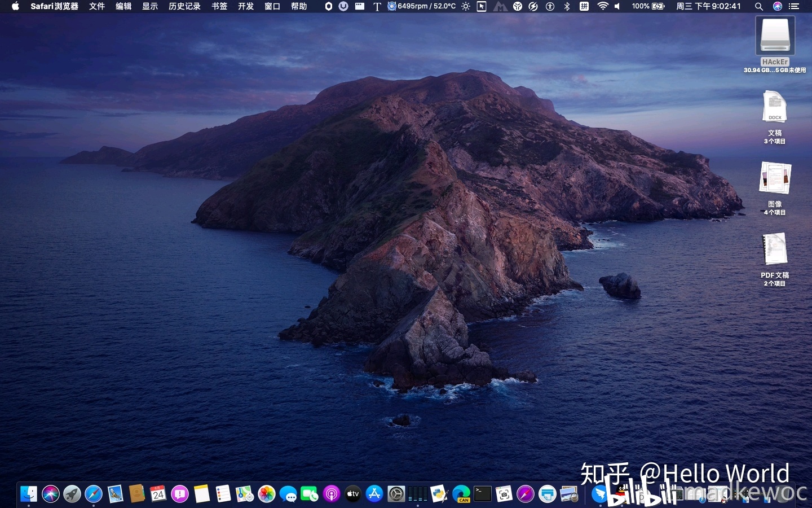Screen dimensions: 812x508
Task: Click the Safari compass icon in Dock
Action: tap(93, 494)
